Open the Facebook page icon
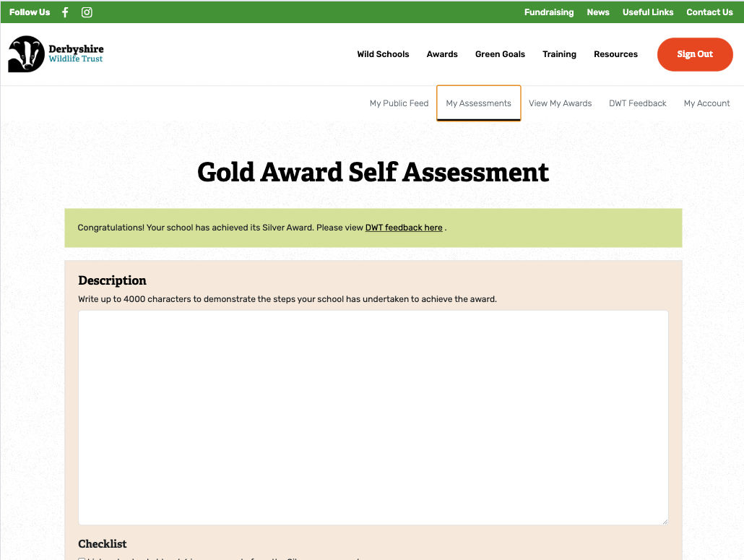 click(x=65, y=12)
